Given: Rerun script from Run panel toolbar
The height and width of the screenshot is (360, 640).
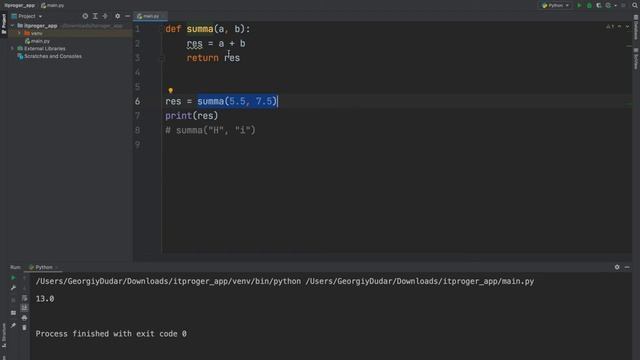Looking at the screenshot, I should click(x=13, y=278).
